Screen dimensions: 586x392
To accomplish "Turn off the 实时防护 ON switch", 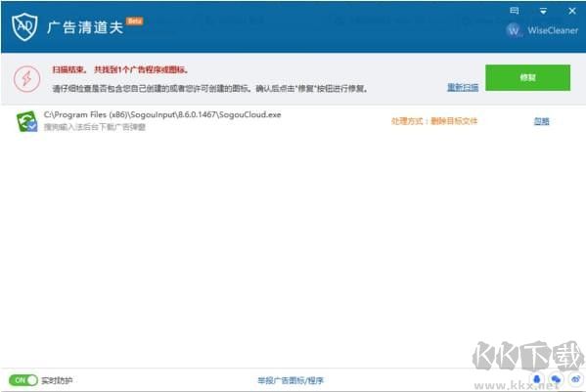I will point(23,380).
